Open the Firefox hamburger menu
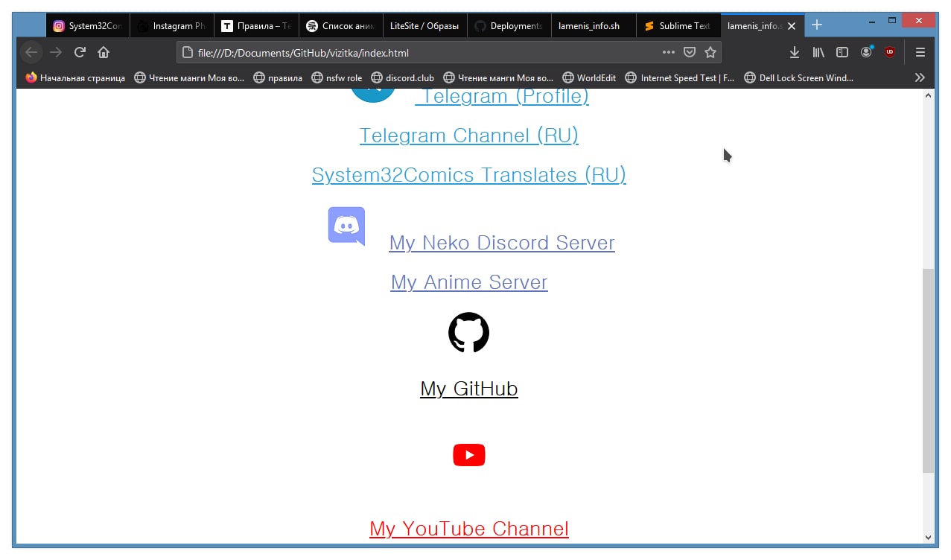This screenshot has width=951, height=560. coord(920,52)
